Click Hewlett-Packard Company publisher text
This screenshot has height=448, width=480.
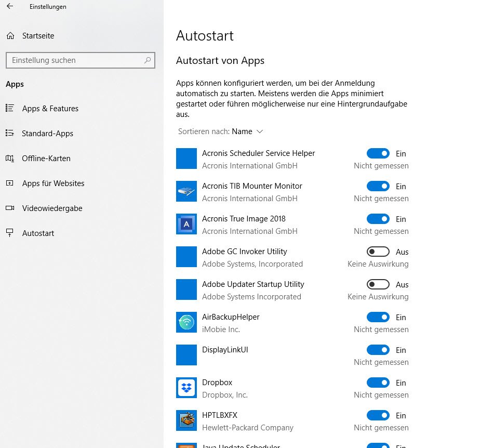[248, 428]
